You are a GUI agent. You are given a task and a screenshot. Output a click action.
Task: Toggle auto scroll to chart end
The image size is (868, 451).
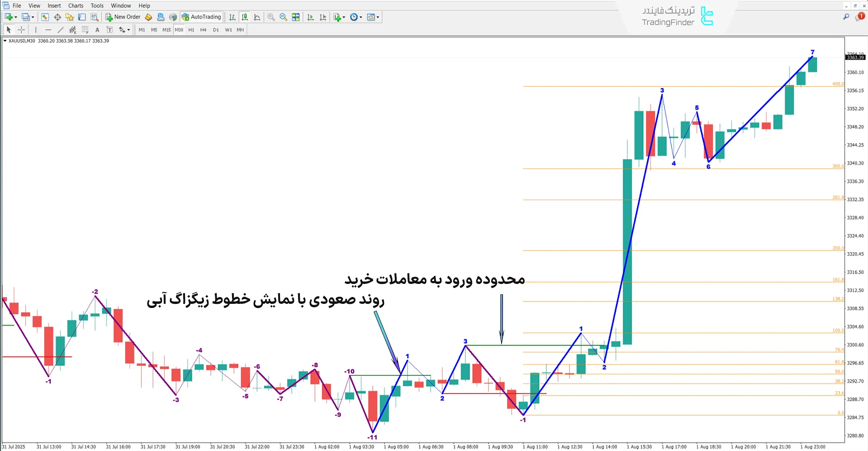coord(310,17)
